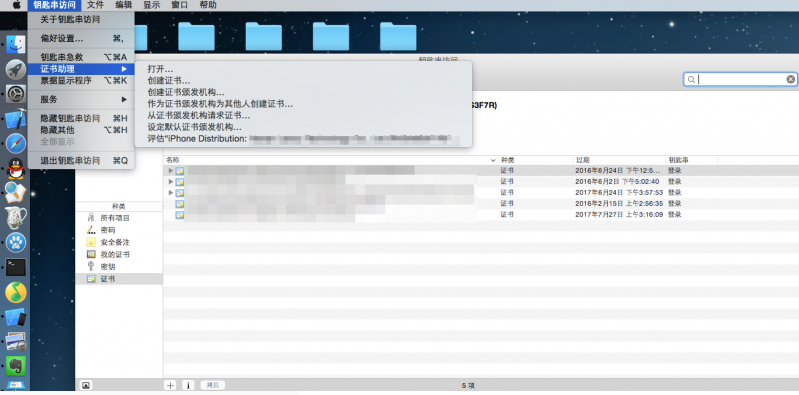Open Preview photo icon in Dock

[x=16, y=341]
